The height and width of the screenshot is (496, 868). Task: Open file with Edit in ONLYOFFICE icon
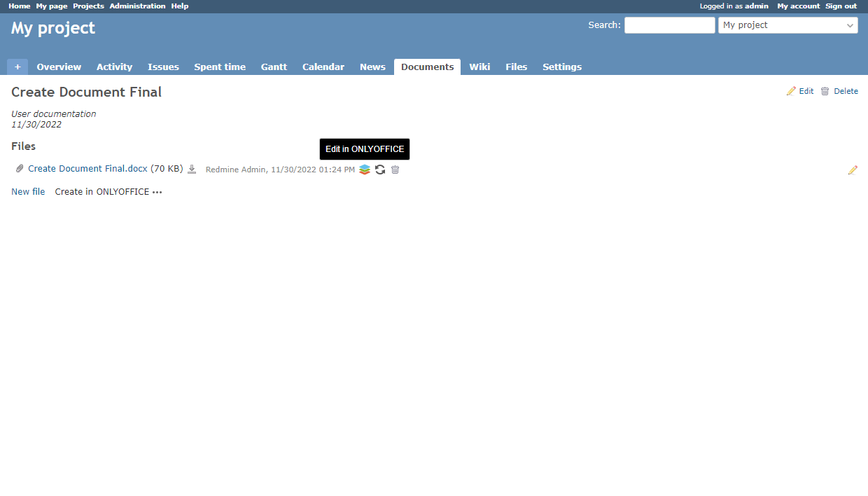[365, 170]
